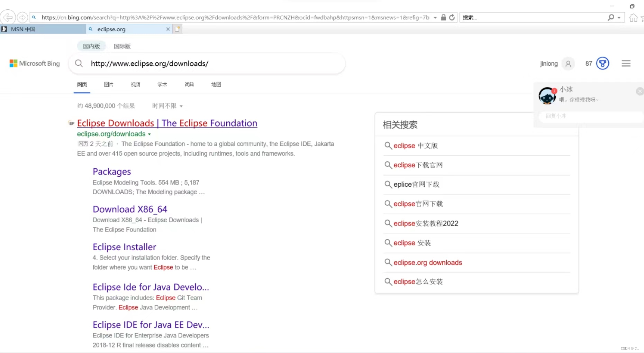
Task: Switch to 国际版 search version
Action: [122, 46]
